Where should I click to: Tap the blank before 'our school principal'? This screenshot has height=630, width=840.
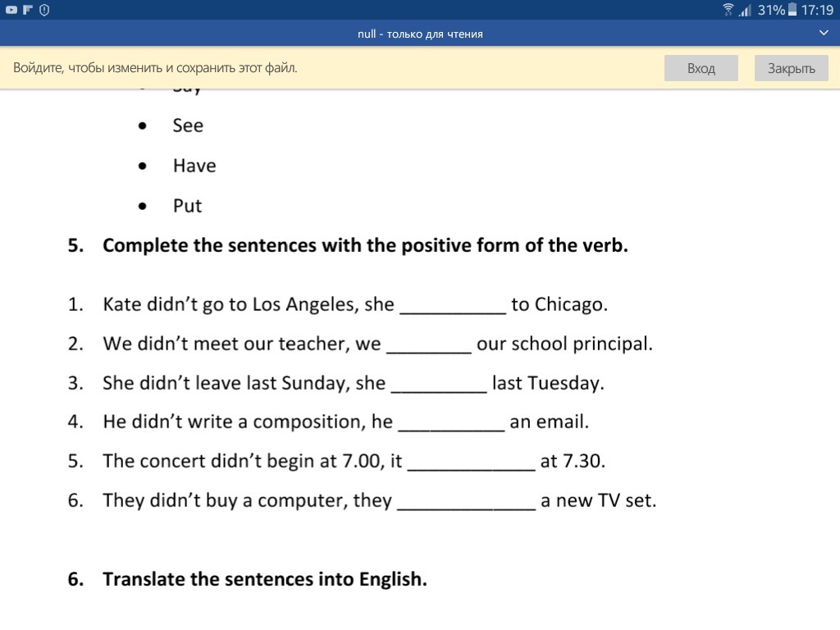pyautogui.click(x=429, y=345)
